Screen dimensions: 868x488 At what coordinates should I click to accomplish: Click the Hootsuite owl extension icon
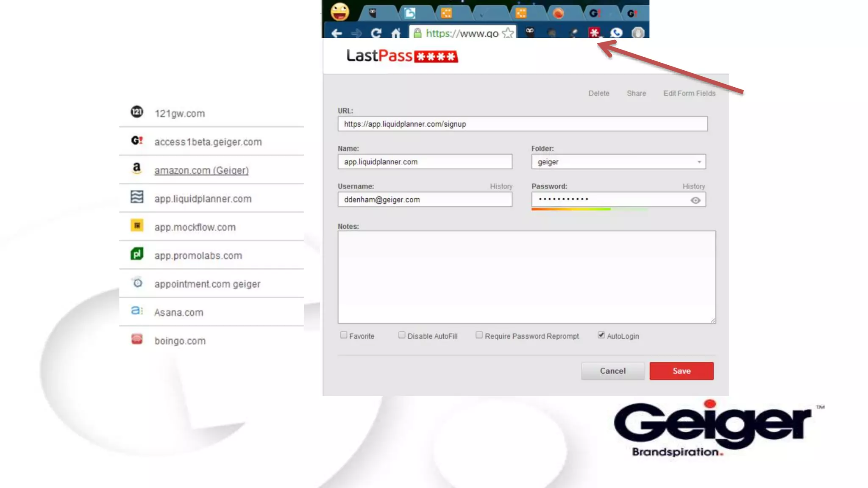(530, 32)
